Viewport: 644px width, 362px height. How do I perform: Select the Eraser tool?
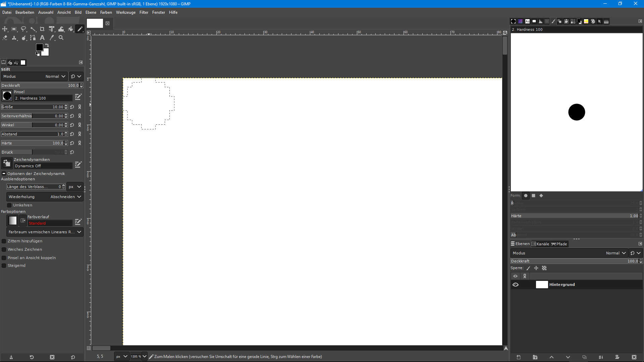click(x=5, y=38)
